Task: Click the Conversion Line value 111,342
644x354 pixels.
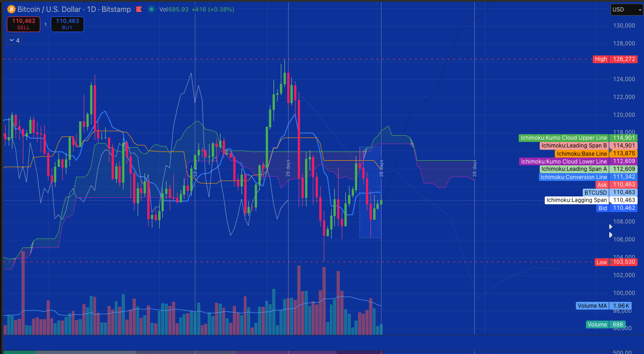Action: click(623, 177)
